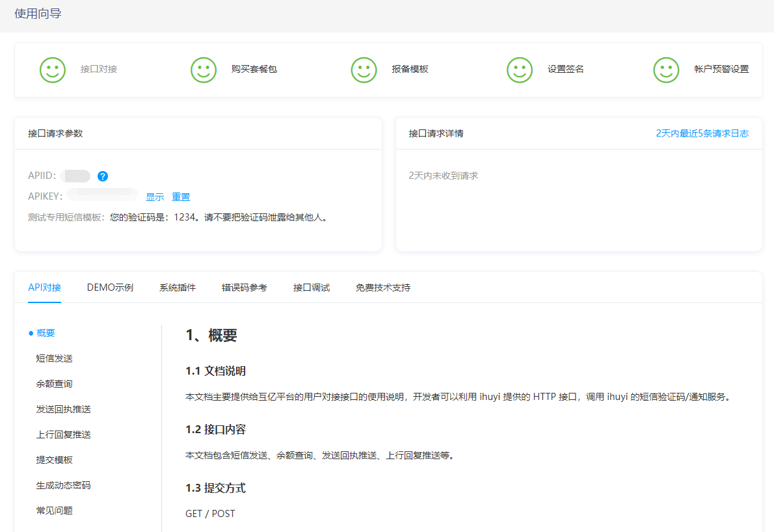
Task: Click the smiley icon beside 接口对接
Action: pos(53,70)
